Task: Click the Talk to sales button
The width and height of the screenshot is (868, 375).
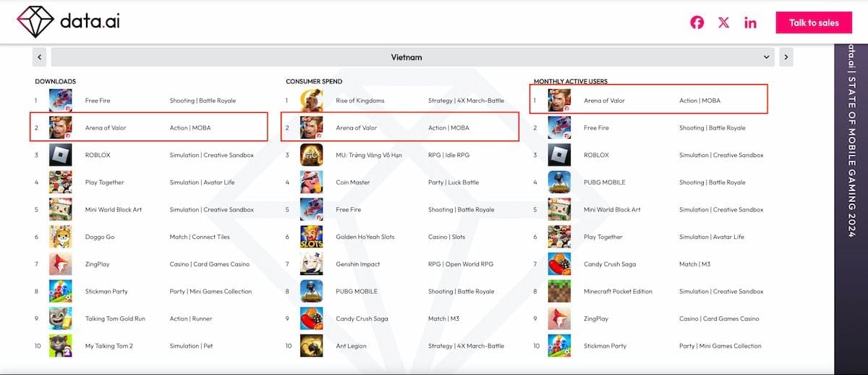Action: click(814, 22)
